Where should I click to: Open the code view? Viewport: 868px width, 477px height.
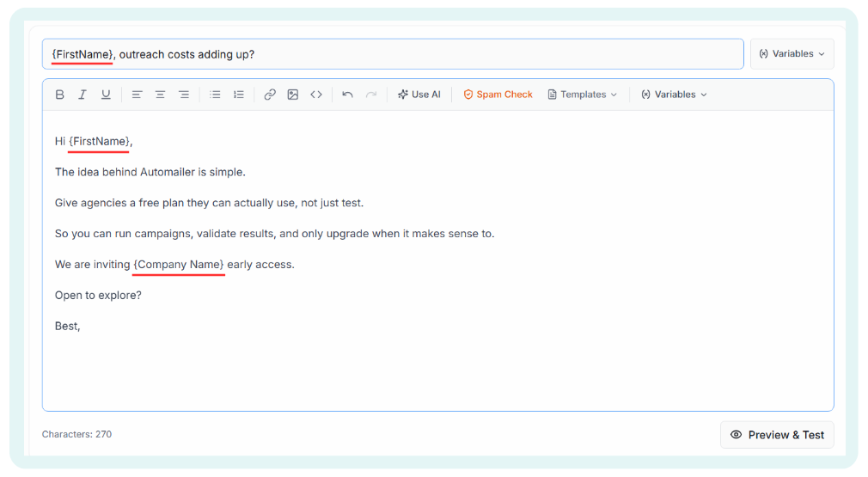316,95
